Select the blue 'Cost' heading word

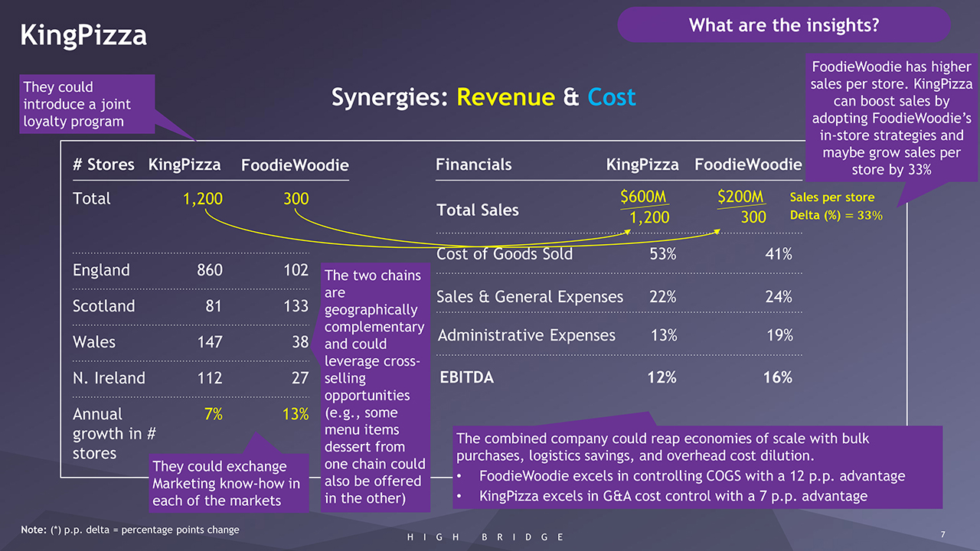(612, 97)
